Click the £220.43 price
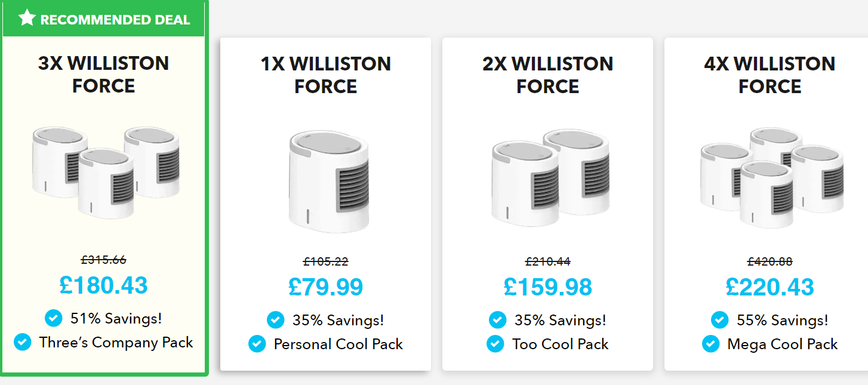Screen dimensions: 868x385 coord(770,287)
